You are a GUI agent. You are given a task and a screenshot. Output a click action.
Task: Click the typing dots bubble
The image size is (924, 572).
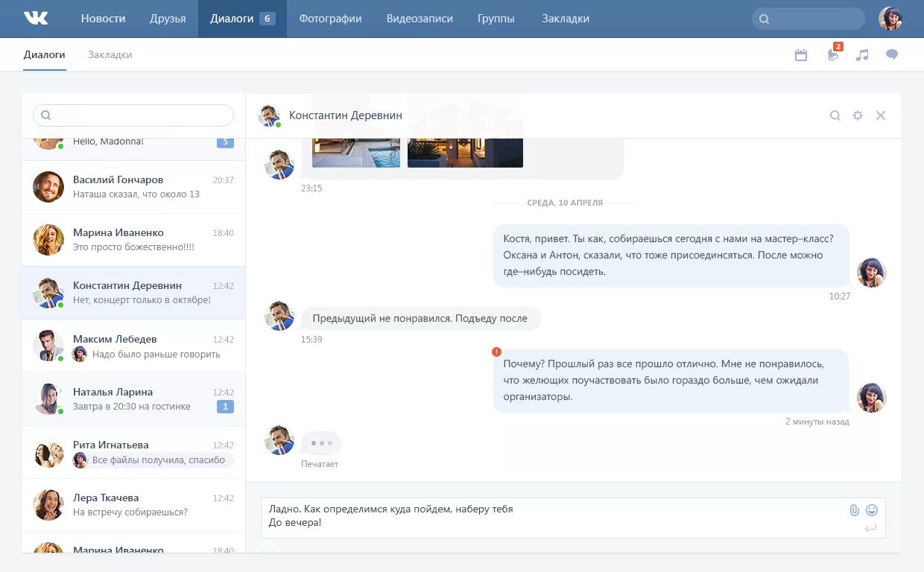(321, 443)
